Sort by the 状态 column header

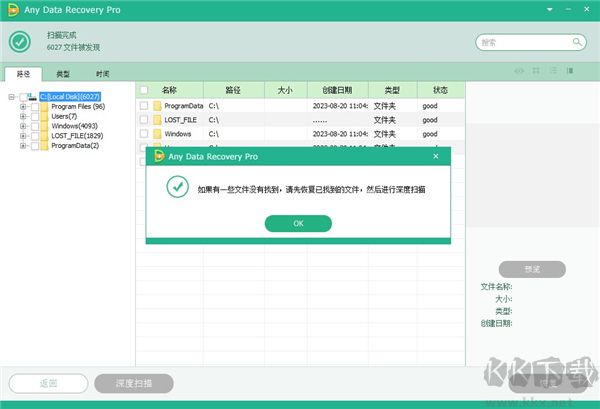click(x=440, y=90)
